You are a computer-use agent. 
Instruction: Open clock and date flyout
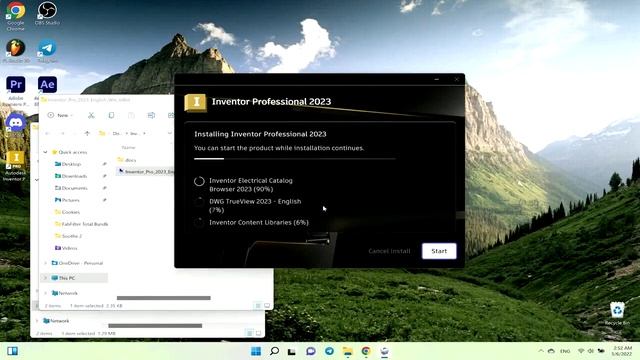[x=622, y=351]
